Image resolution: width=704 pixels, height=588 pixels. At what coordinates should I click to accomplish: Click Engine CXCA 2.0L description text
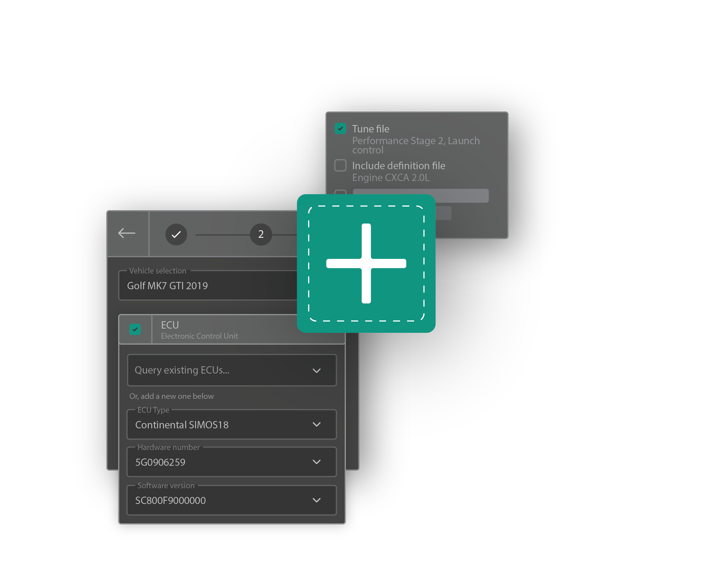click(391, 177)
